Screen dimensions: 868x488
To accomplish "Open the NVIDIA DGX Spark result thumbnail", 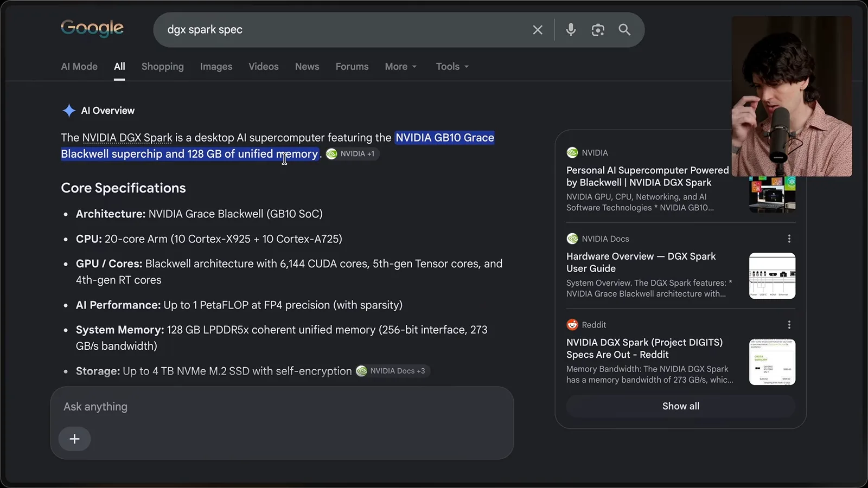I will pos(772,194).
